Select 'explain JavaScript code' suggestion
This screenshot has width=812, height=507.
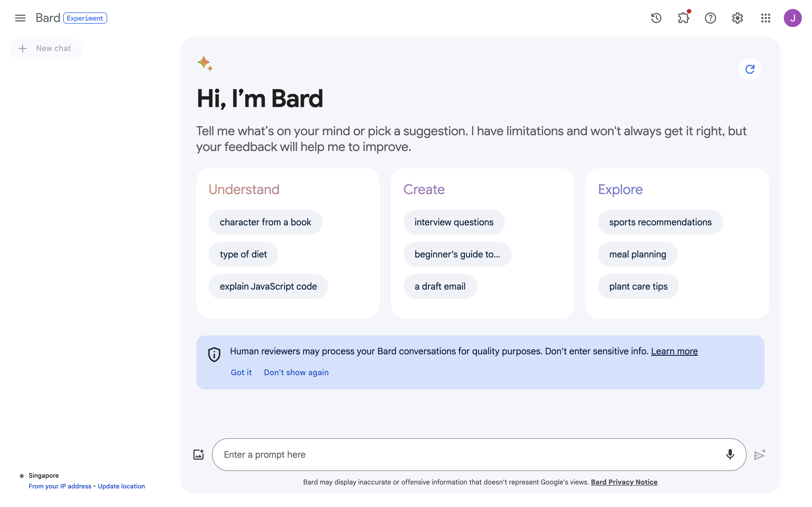tap(268, 286)
